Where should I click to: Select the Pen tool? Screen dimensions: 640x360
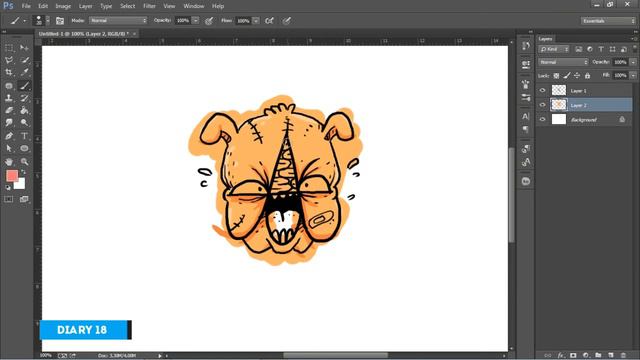pos(9,136)
